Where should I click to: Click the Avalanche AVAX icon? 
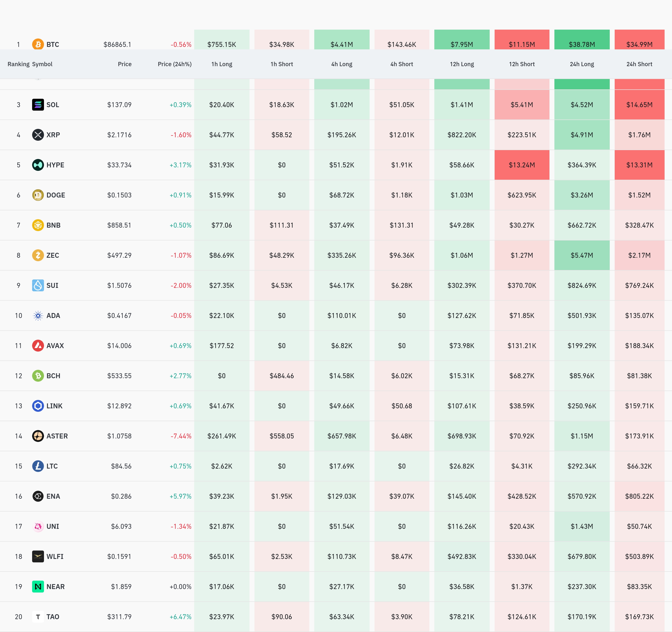click(38, 346)
